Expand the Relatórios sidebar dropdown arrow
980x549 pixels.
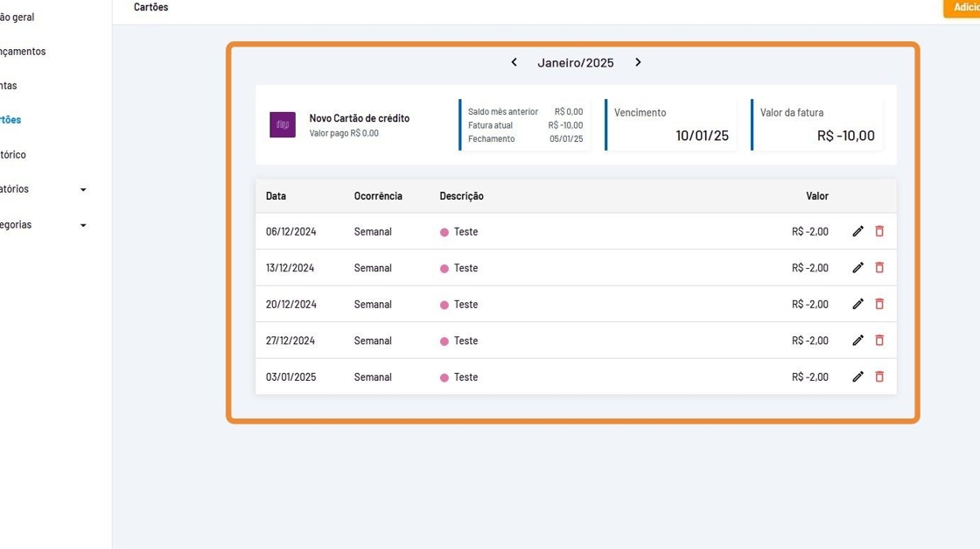[x=83, y=190]
